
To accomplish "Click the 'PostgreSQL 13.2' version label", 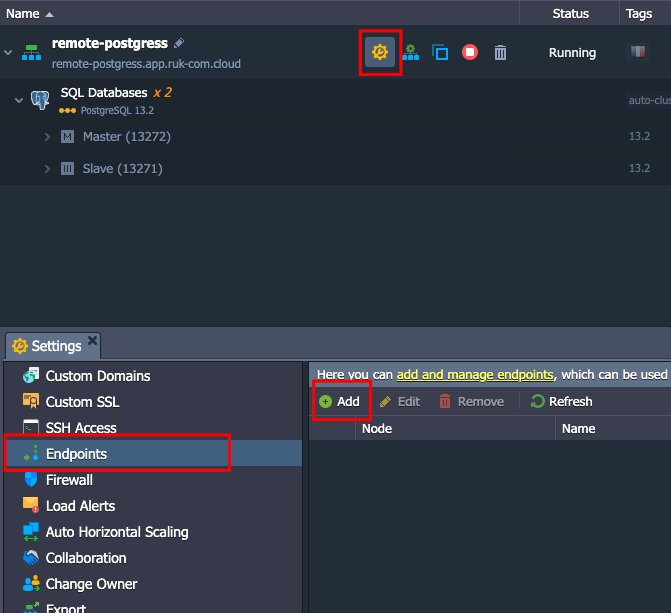I will [x=117, y=110].
